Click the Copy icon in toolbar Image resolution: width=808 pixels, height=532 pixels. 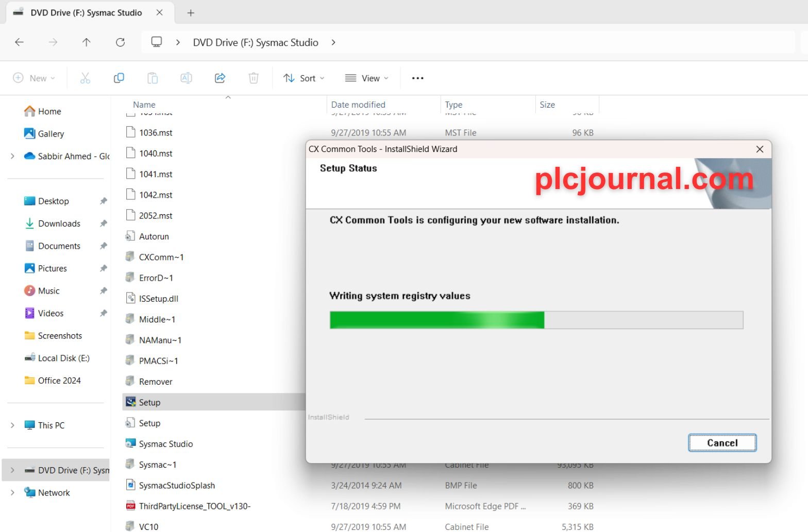[x=119, y=78]
